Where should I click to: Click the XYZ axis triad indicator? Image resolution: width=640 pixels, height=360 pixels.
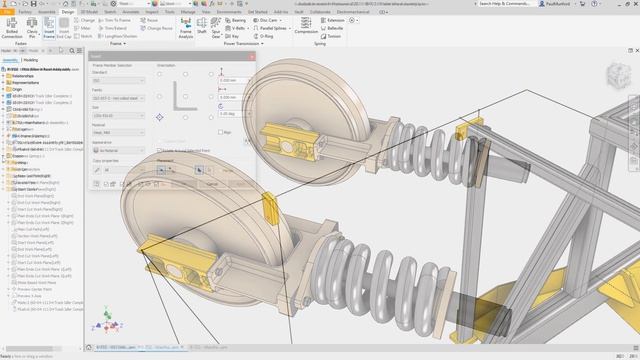pyautogui.click(x=107, y=320)
